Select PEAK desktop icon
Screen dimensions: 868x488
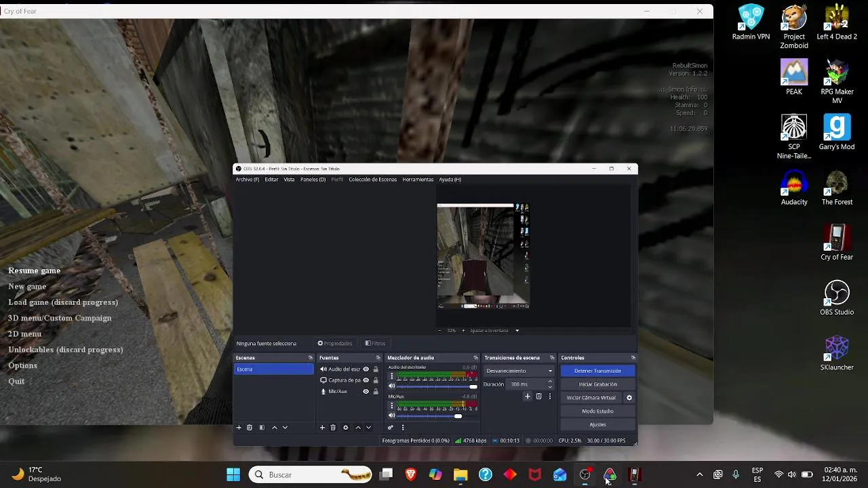794,77
